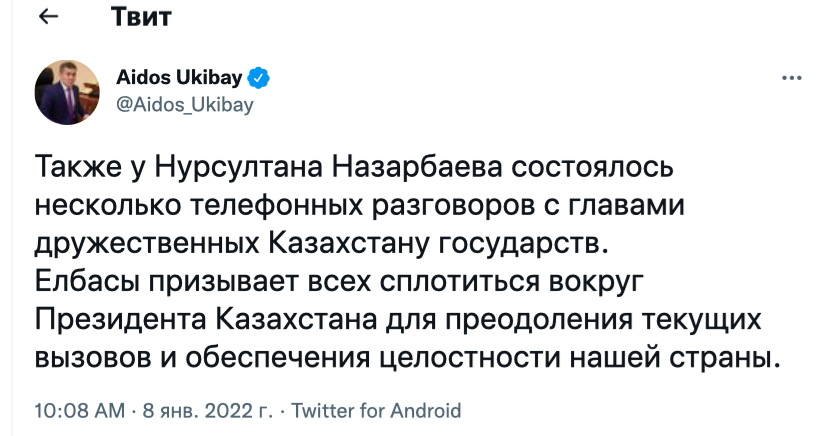Open Aidos Ukibay's profile picture
The width and height of the screenshot is (819, 436).
click(67, 91)
